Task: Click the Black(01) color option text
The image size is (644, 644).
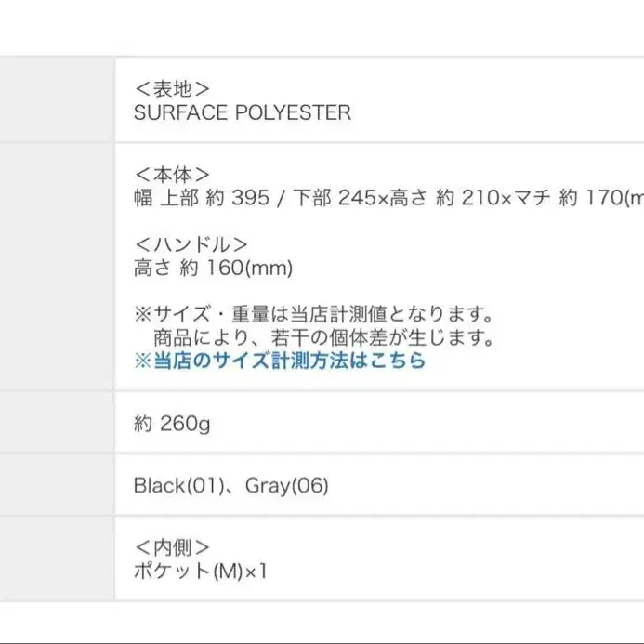Action: click(x=179, y=485)
